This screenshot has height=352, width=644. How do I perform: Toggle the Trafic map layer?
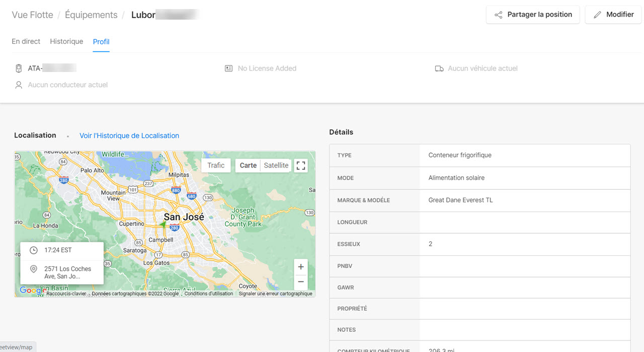[216, 165]
